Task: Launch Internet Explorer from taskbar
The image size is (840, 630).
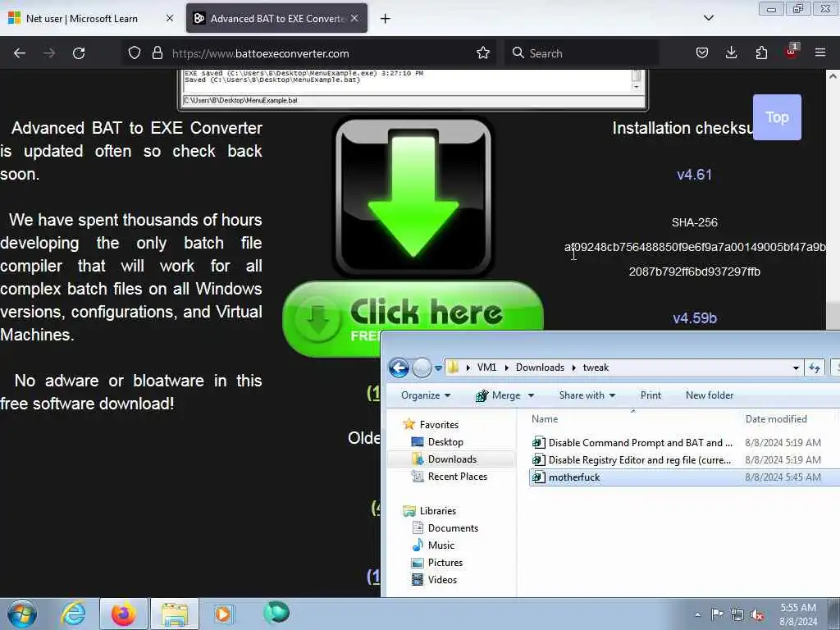Action: point(73,614)
